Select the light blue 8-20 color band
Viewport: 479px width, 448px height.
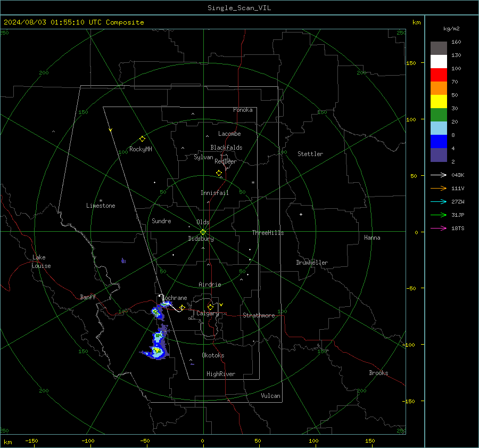[x=439, y=128]
